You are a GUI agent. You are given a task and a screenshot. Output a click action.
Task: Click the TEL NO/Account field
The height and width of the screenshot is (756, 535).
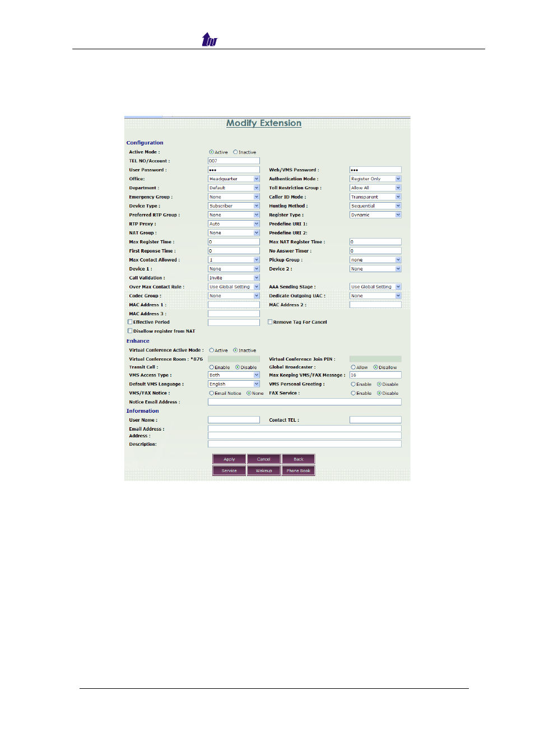click(234, 161)
